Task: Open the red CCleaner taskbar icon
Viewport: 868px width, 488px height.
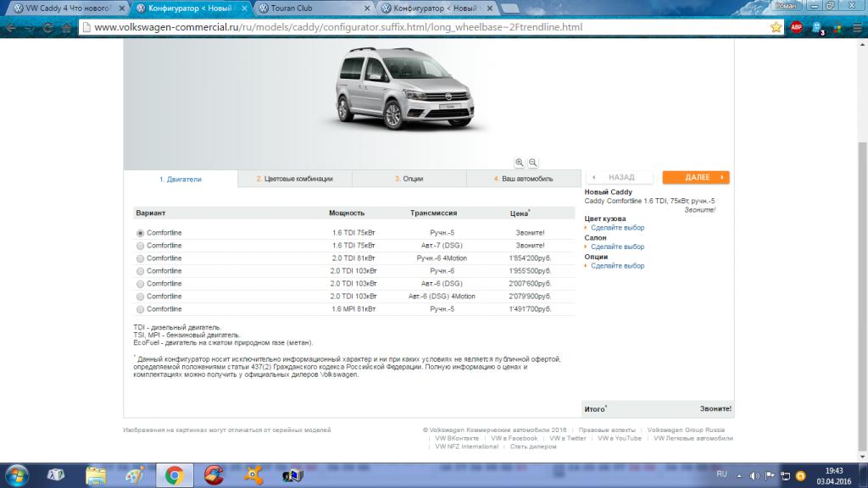Action: point(214,475)
